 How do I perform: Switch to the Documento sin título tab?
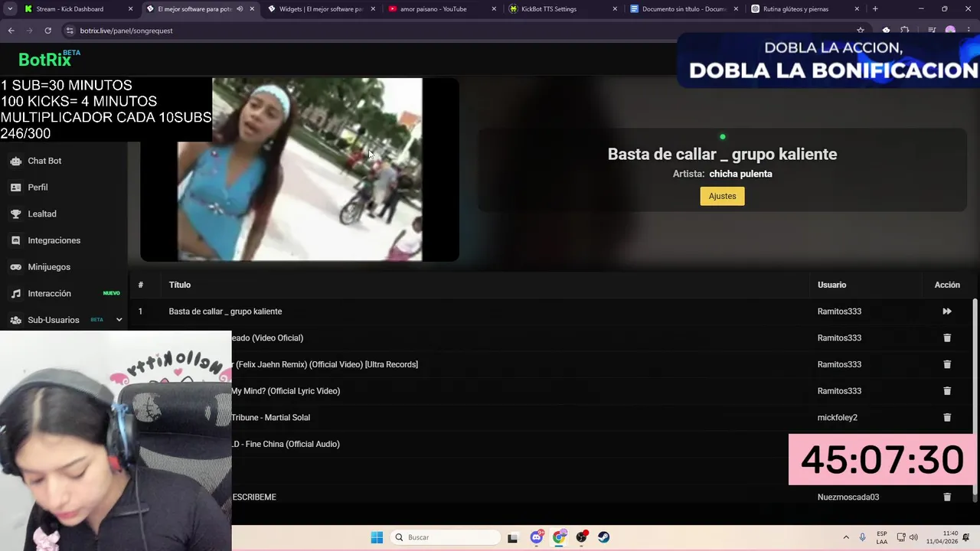(x=684, y=9)
